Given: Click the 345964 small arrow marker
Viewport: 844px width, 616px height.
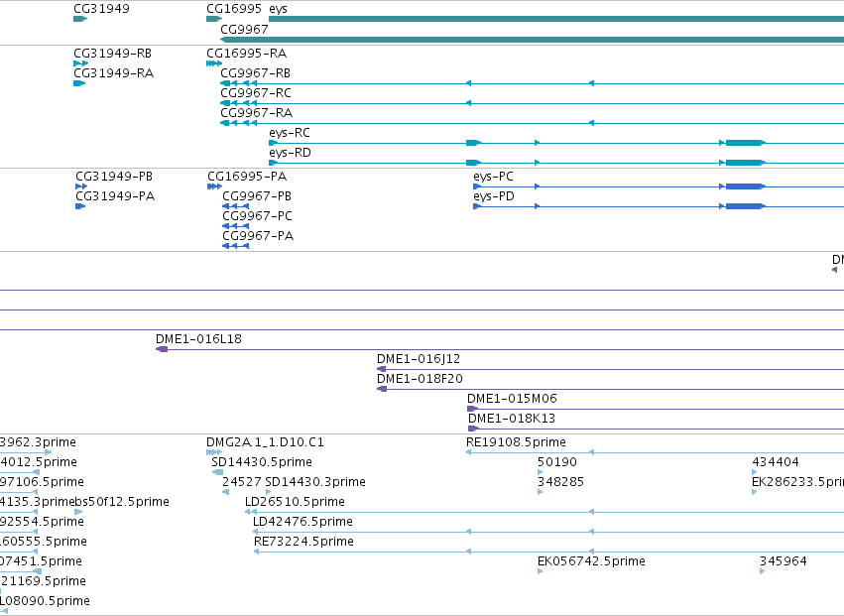Looking at the screenshot, I should pyautogui.click(x=763, y=571).
